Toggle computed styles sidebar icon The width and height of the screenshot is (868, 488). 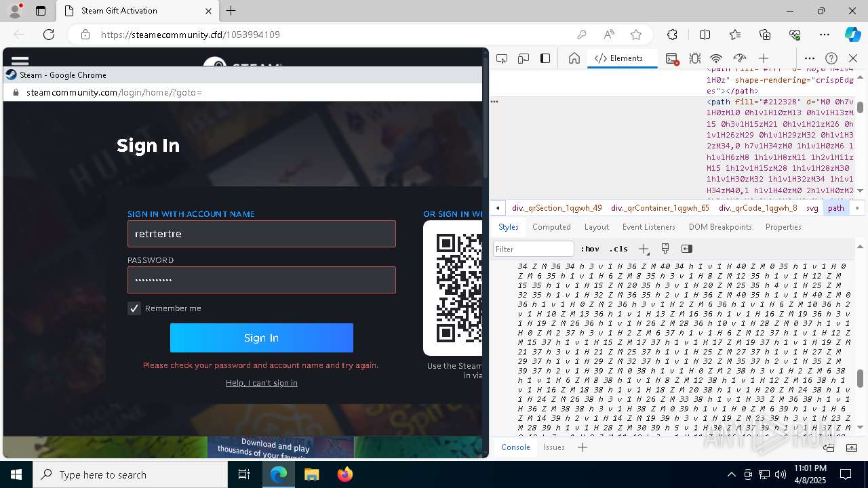pos(686,249)
